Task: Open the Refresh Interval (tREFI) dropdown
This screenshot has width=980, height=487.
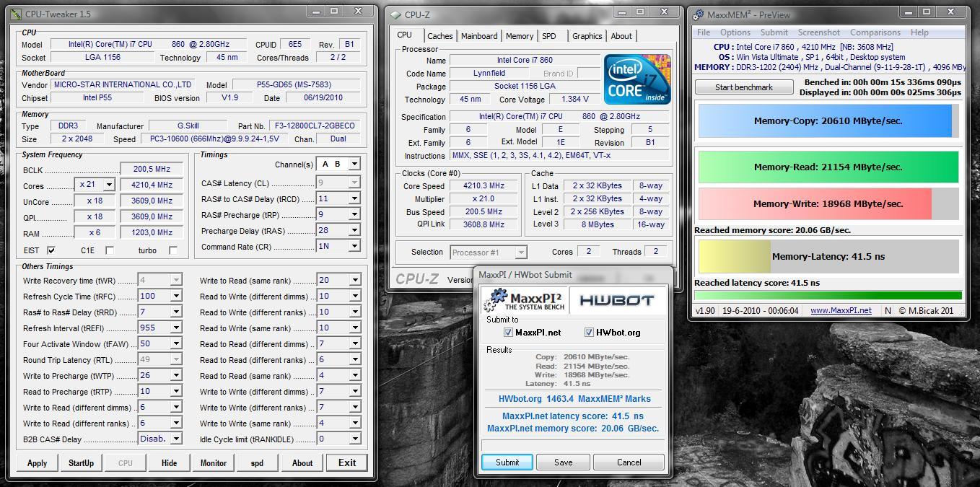Action: [175, 328]
